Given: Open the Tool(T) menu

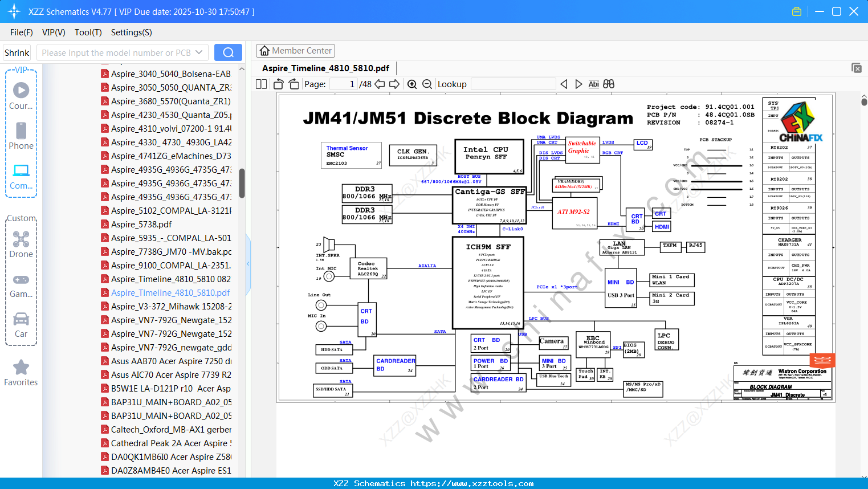Looking at the screenshot, I should [88, 32].
